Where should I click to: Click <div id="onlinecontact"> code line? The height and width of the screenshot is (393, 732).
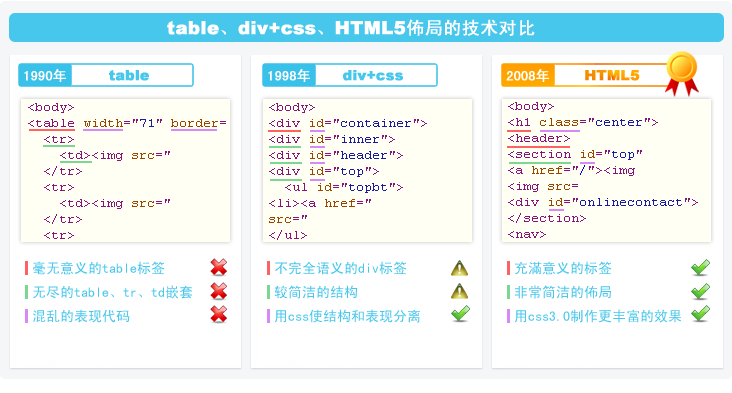coord(603,202)
